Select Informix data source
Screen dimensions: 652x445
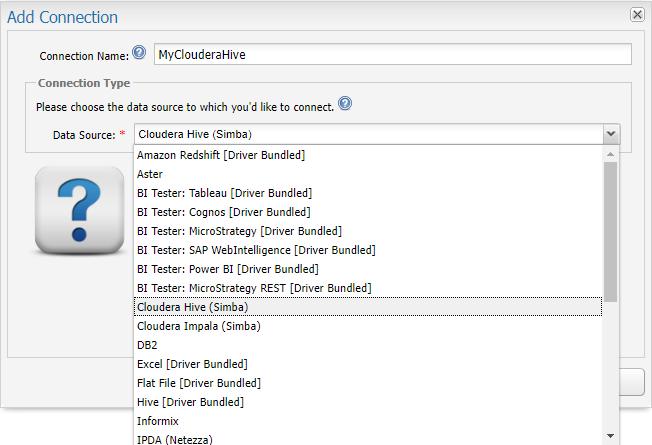[x=368, y=421]
